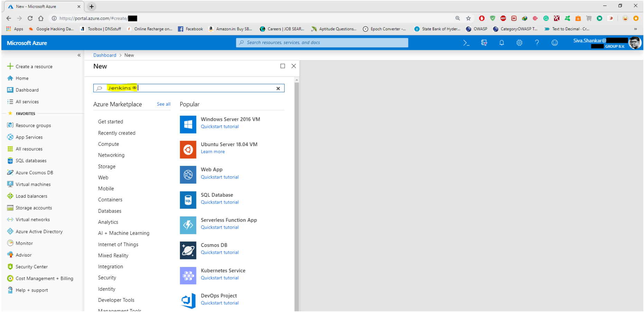Open the Dashboard breadcrumb

(x=105, y=55)
